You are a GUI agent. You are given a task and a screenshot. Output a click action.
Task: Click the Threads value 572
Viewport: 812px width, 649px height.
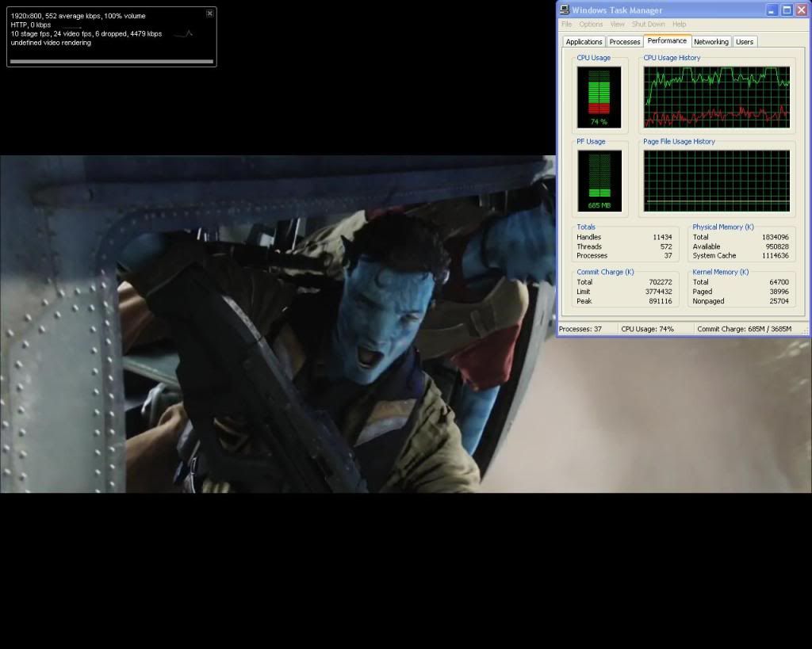click(666, 247)
